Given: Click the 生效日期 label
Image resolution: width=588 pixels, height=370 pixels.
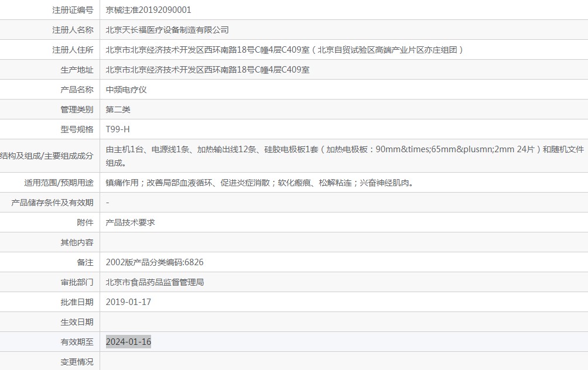Looking at the screenshot, I should point(77,321).
